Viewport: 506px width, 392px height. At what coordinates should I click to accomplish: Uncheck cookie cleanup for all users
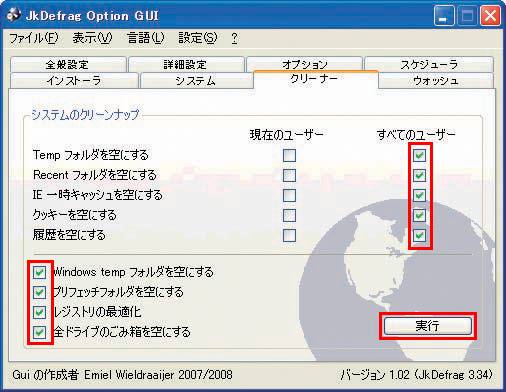pyautogui.click(x=419, y=215)
